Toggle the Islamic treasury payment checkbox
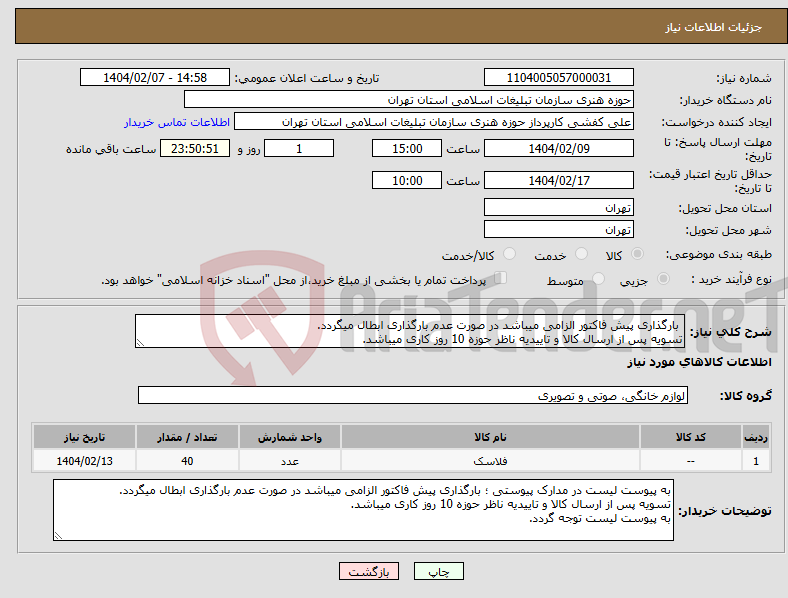 click(501, 278)
